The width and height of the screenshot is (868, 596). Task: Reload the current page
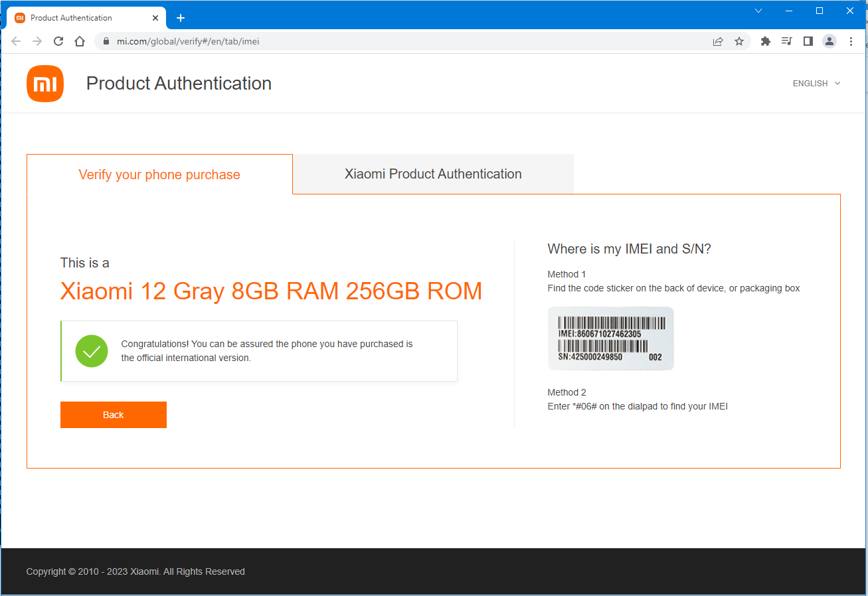58,41
